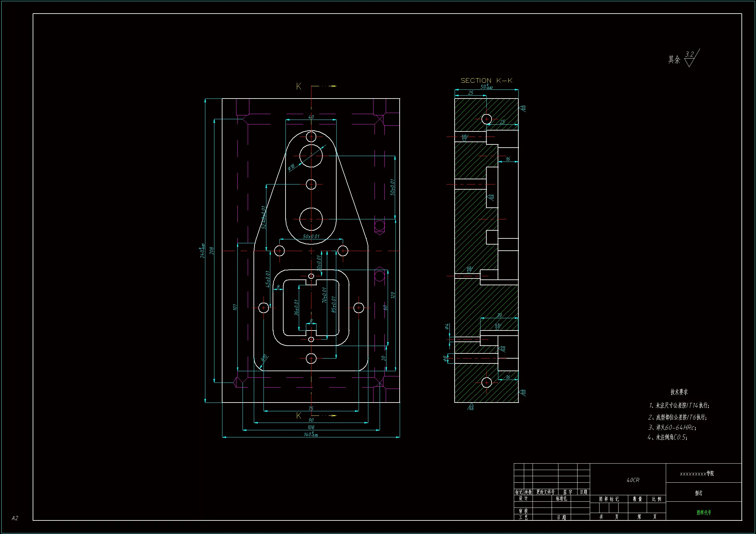
Task: Select the Ø18 diameter dimension label
Action: click(x=291, y=167)
